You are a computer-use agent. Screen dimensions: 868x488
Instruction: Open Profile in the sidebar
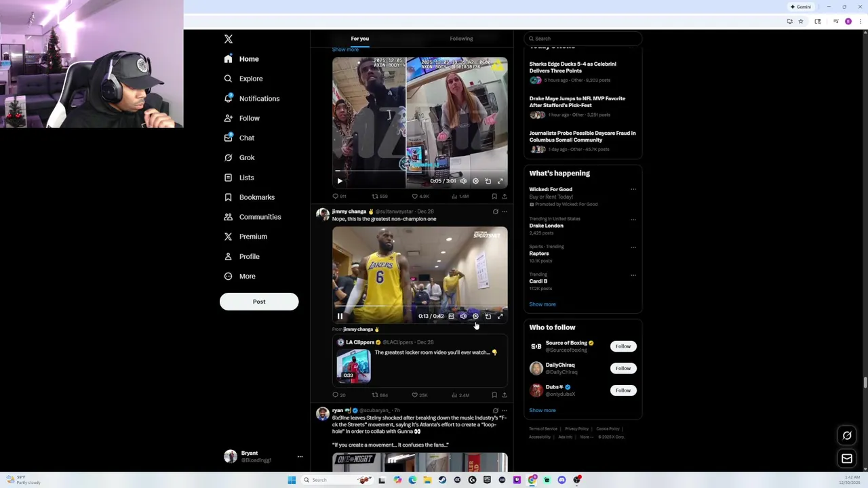pos(242,256)
